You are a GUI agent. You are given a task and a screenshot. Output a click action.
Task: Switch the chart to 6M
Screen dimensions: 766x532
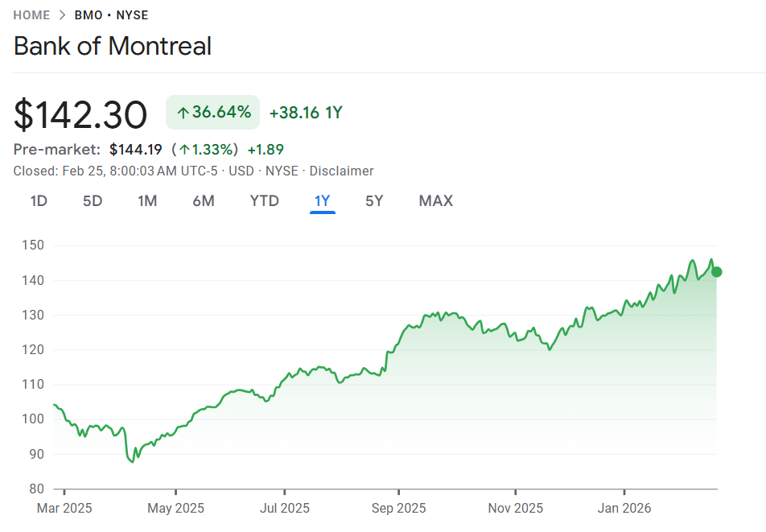pos(204,201)
